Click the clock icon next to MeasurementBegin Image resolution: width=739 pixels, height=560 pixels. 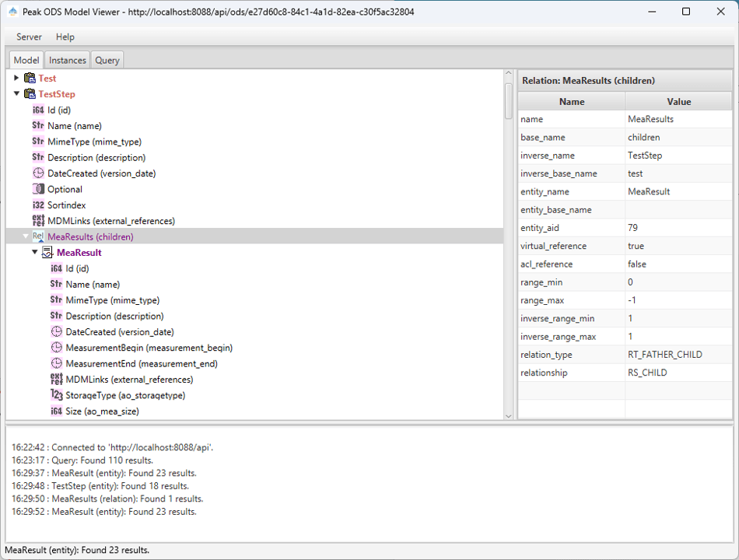(x=57, y=348)
